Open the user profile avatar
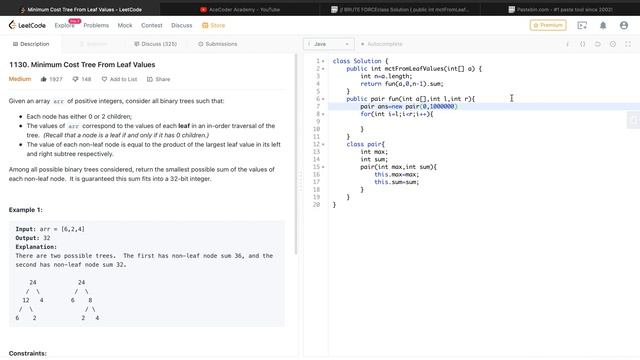Image resolution: width=640 pixels, height=360 pixels. tap(624, 25)
